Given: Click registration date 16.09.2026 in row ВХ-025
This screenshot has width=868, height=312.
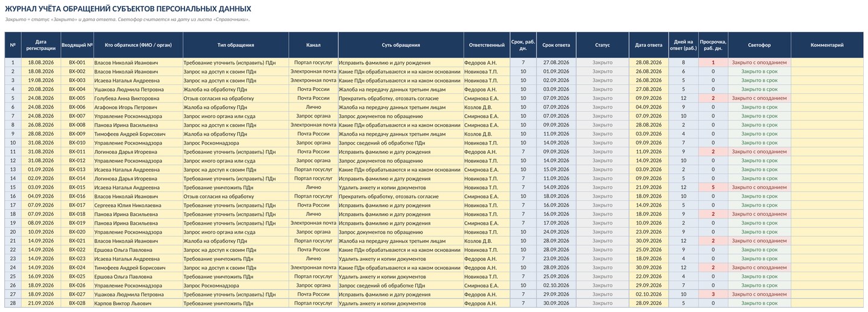Looking at the screenshot, I should (40, 276).
